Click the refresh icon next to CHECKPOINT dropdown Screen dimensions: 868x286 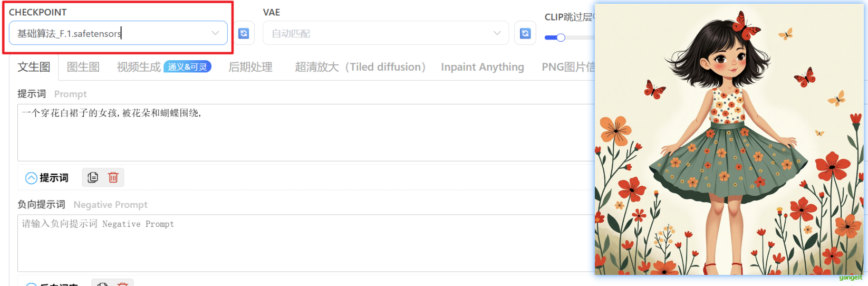(244, 33)
